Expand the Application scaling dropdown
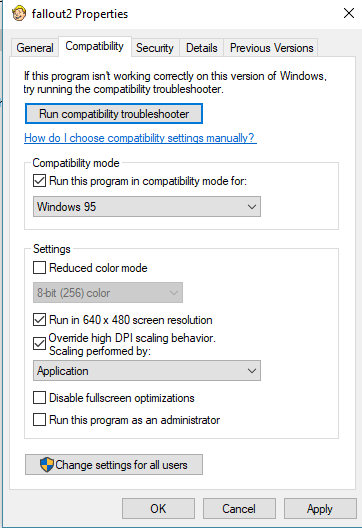 [x=147, y=371]
